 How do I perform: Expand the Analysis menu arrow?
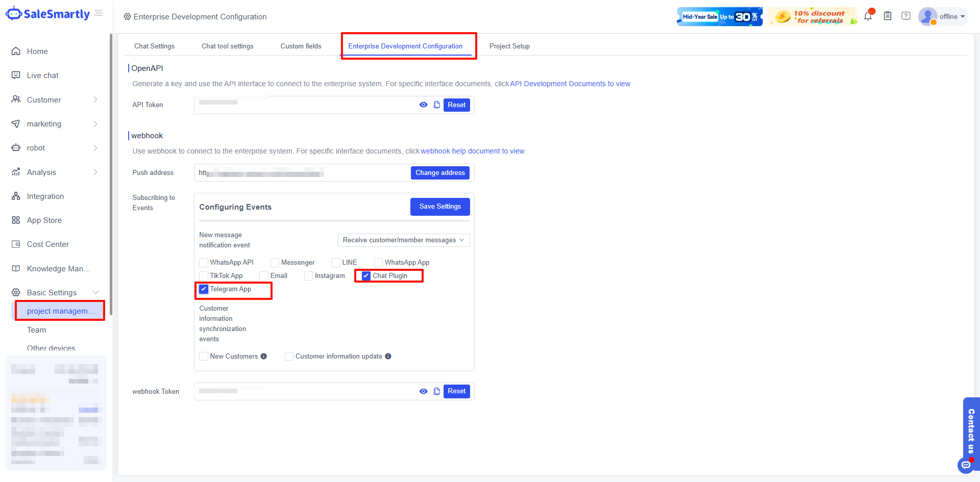point(95,172)
